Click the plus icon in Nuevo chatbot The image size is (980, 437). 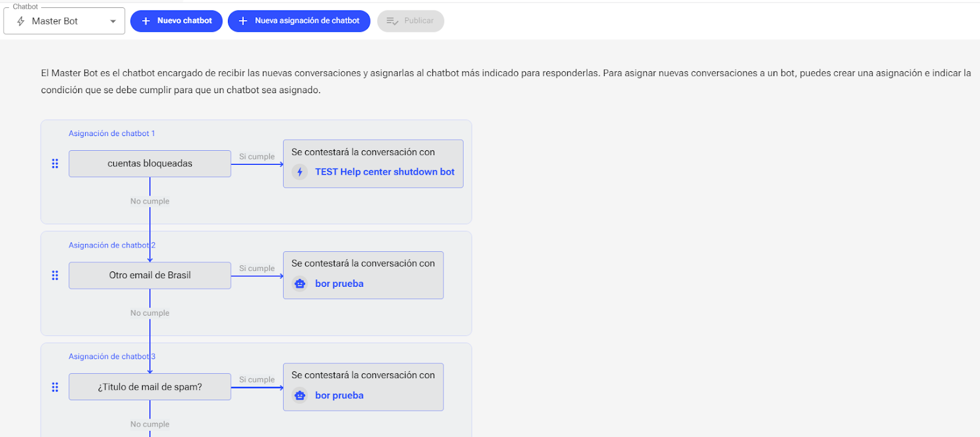(x=146, y=21)
